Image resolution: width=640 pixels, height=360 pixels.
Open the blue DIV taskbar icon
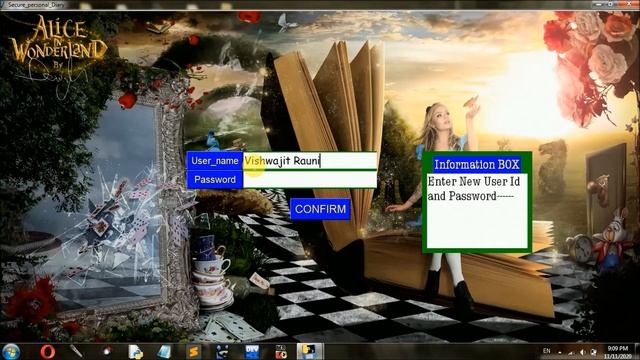(x=252, y=351)
